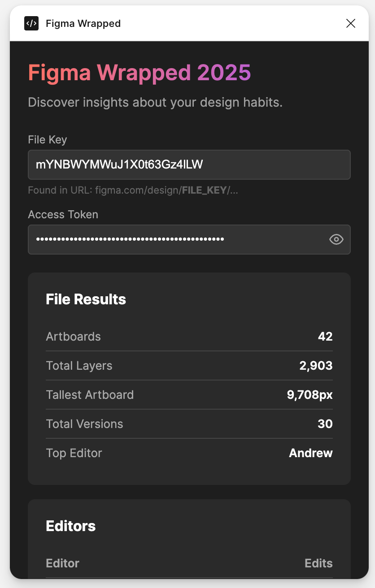This screenshot has height=588, width=375.
Task: Click the File Key input field
Action: click(x=188, y=164)
